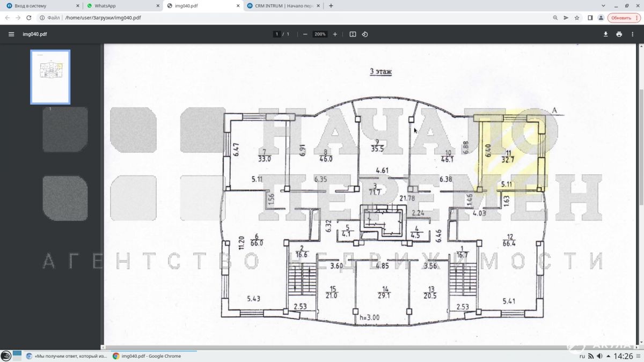
Task: Click the PDF zoom in plus button
Action: (335, 34)
